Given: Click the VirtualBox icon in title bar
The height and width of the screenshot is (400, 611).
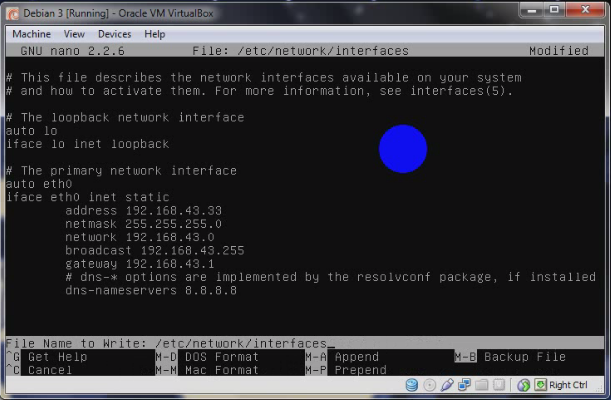Looking at the screenshot, I should point(12,14).
